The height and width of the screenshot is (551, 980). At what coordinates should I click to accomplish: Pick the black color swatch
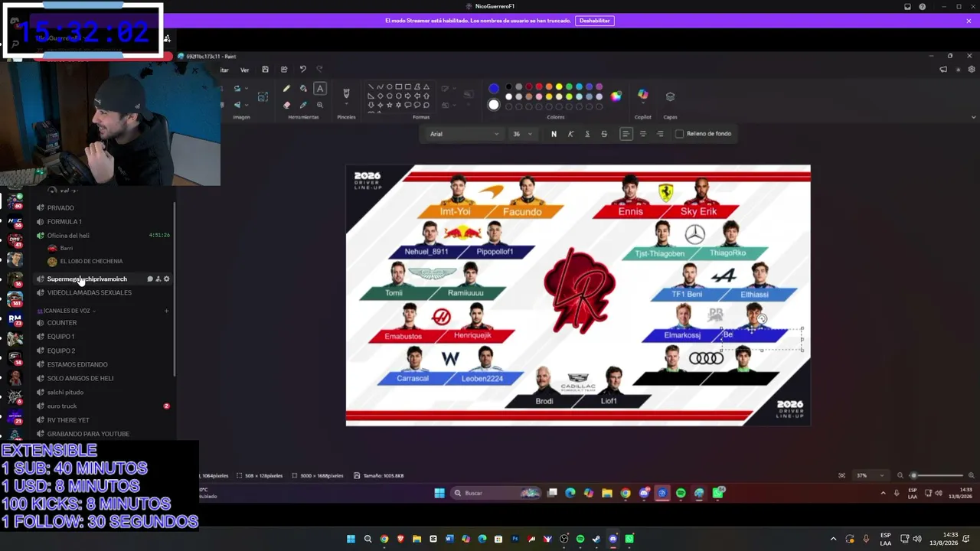point(509,87)
